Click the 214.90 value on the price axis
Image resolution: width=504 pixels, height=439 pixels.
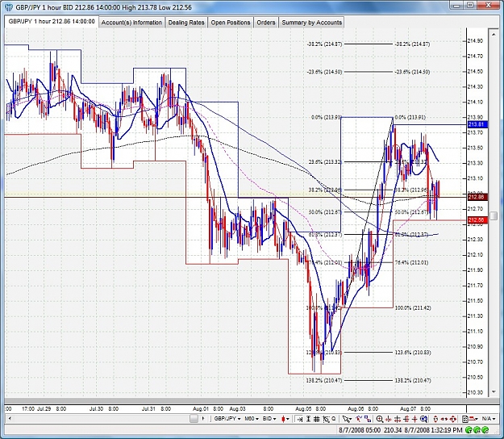coord(475,41)
